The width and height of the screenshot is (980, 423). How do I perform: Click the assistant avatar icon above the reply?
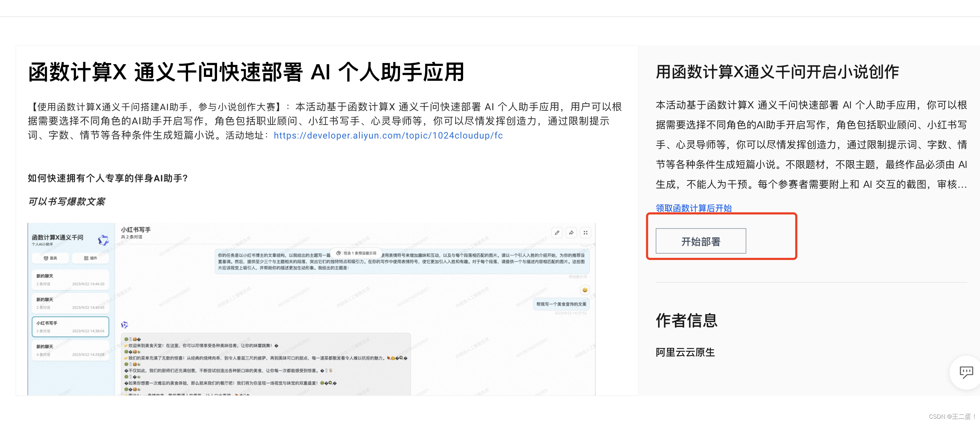[x=124, y=325]
